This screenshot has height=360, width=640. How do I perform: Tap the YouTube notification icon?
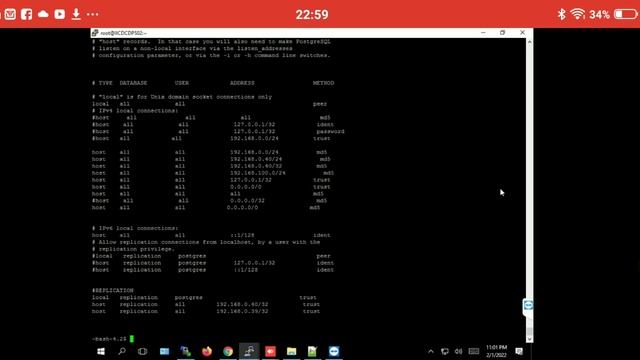(60, 14)
